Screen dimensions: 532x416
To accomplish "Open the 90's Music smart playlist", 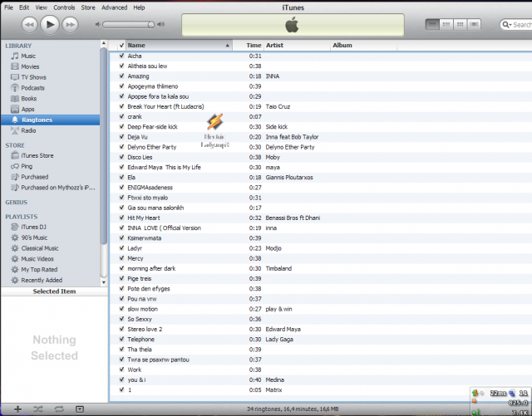I will [x=51, y=237].
